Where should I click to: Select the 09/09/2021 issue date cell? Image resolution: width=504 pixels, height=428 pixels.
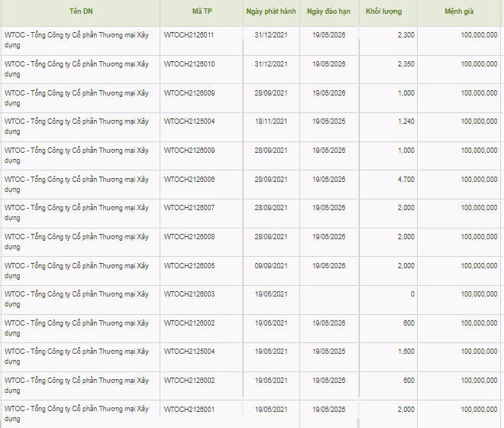(271, 266)
